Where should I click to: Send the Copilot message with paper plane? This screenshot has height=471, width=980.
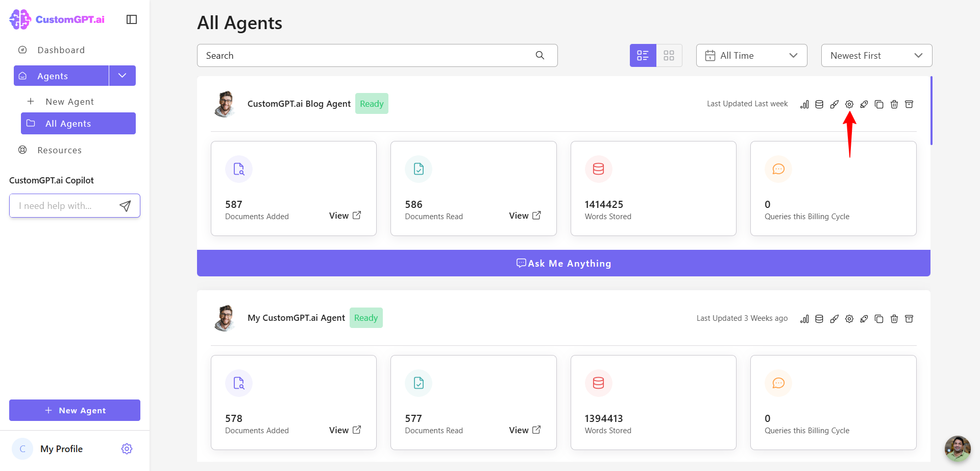click(x=125, y=206)
